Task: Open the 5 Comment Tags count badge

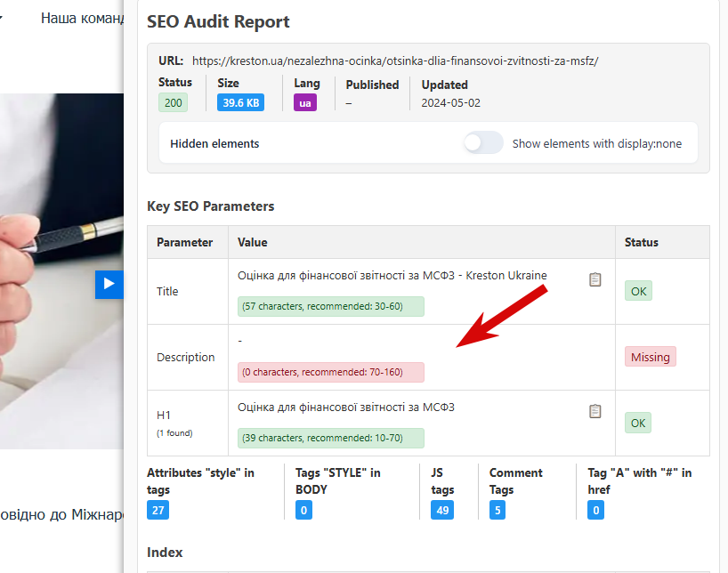Action: tap(499, 510)
